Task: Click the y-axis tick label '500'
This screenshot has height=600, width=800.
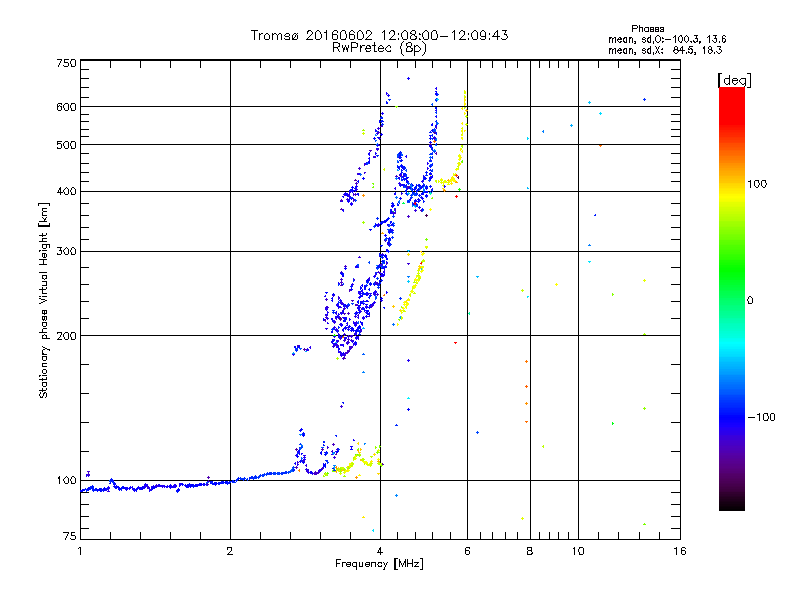Action: tap(67, 145)
